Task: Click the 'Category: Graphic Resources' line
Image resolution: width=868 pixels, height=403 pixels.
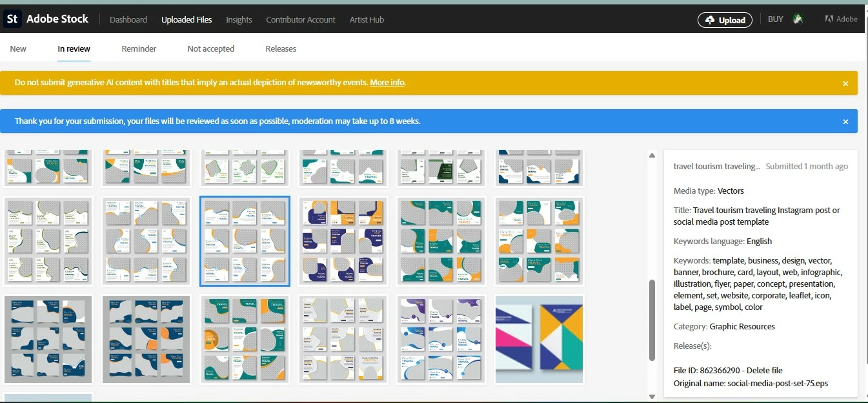Action: tap(724, 326)
